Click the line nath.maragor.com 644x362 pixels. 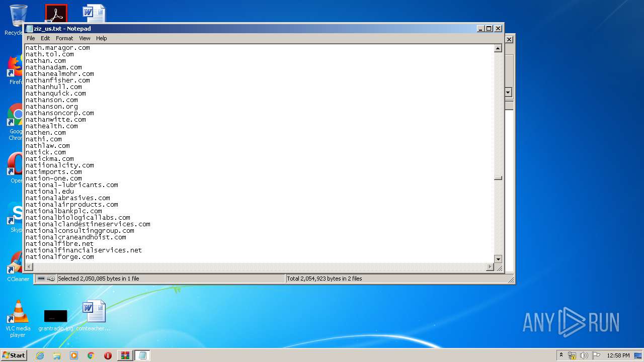(x=58, y=47)
